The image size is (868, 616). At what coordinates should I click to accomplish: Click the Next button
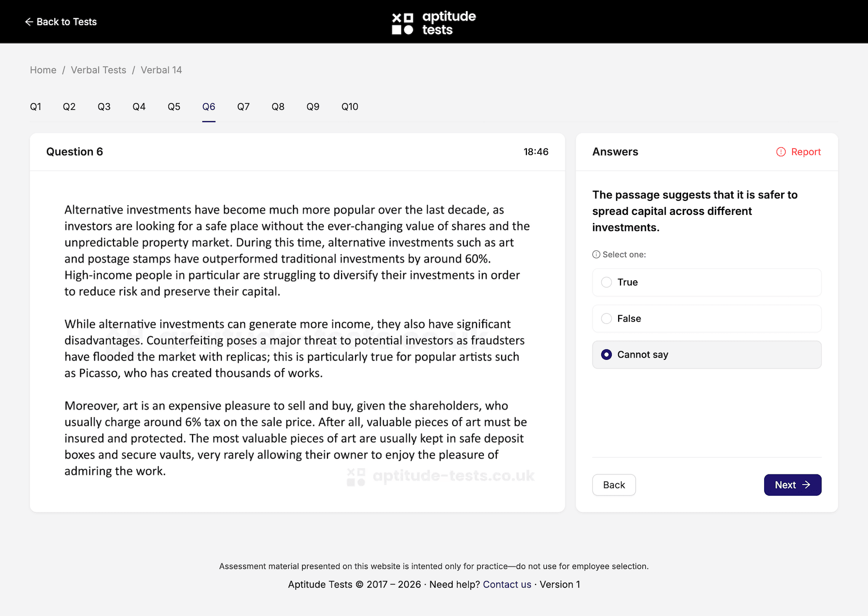tap(792, 485)
